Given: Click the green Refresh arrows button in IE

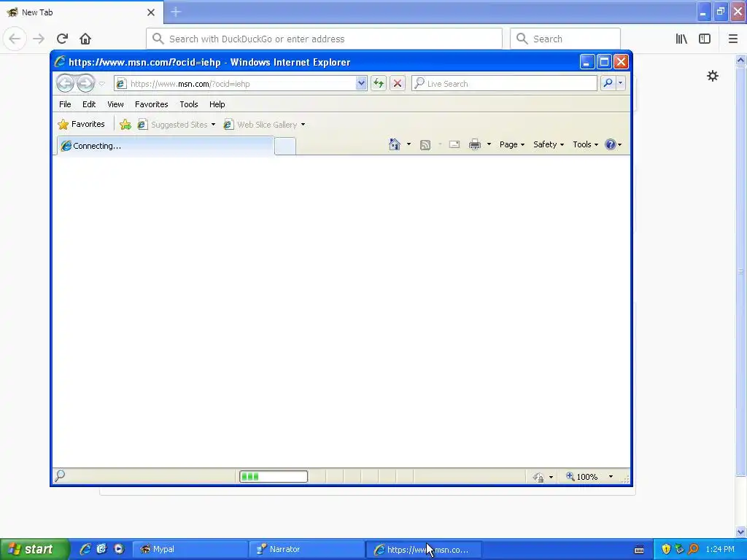Looking at the screenshot, I should tap(379, 84).
